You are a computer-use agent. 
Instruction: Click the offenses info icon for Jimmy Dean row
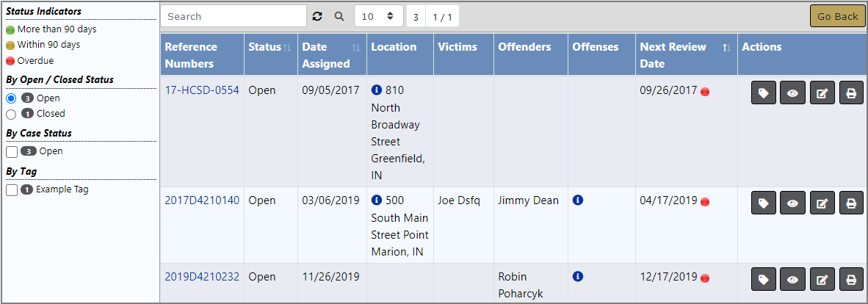click(577, 200)
